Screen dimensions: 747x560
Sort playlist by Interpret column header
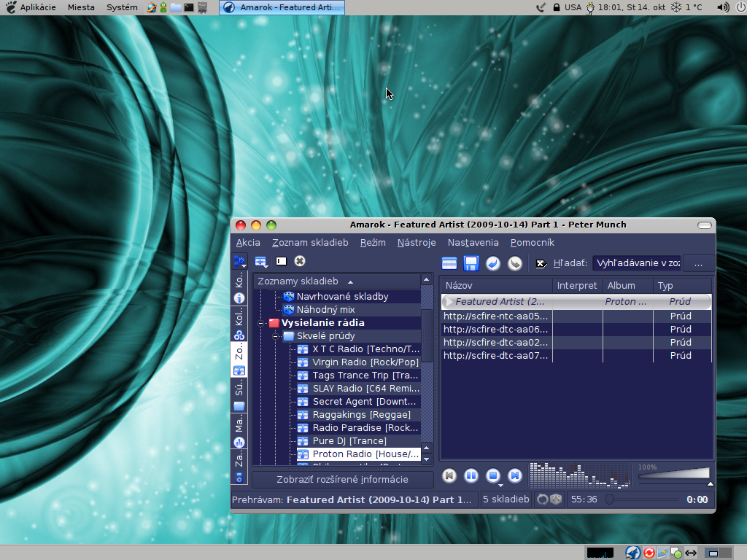tap(578, 285)
